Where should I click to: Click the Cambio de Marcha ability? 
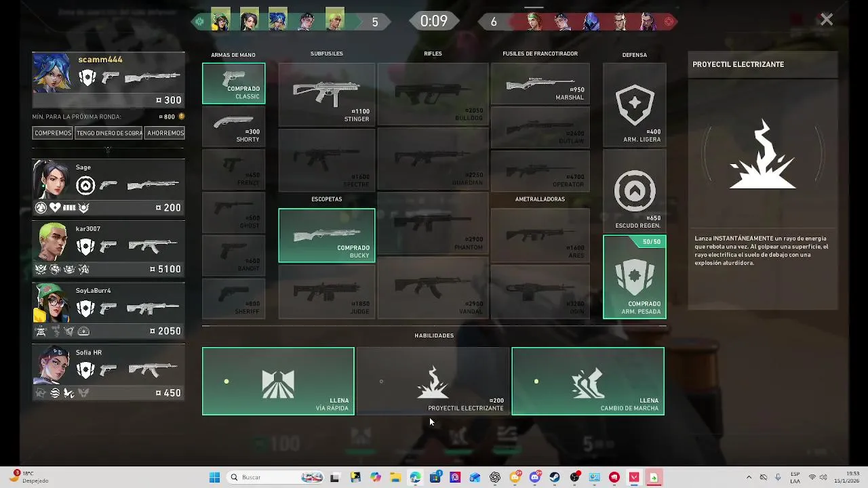coord(588,381)
